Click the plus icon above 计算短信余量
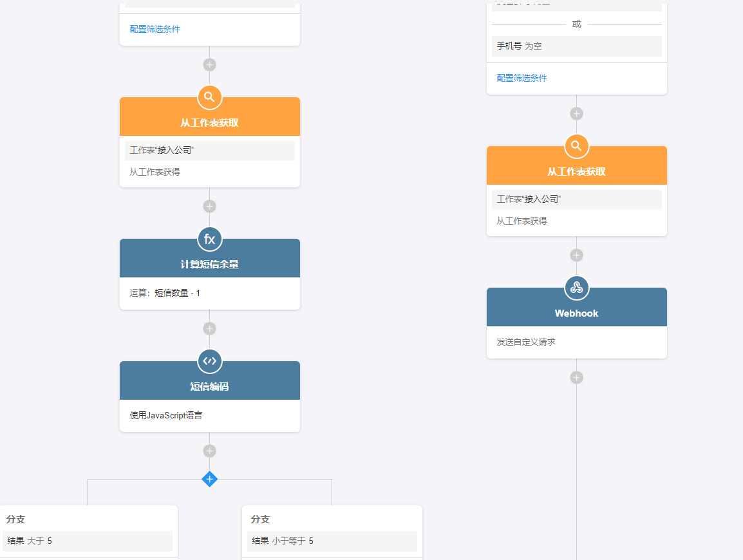Screen dimensions: 743x560 coord(209,206)
